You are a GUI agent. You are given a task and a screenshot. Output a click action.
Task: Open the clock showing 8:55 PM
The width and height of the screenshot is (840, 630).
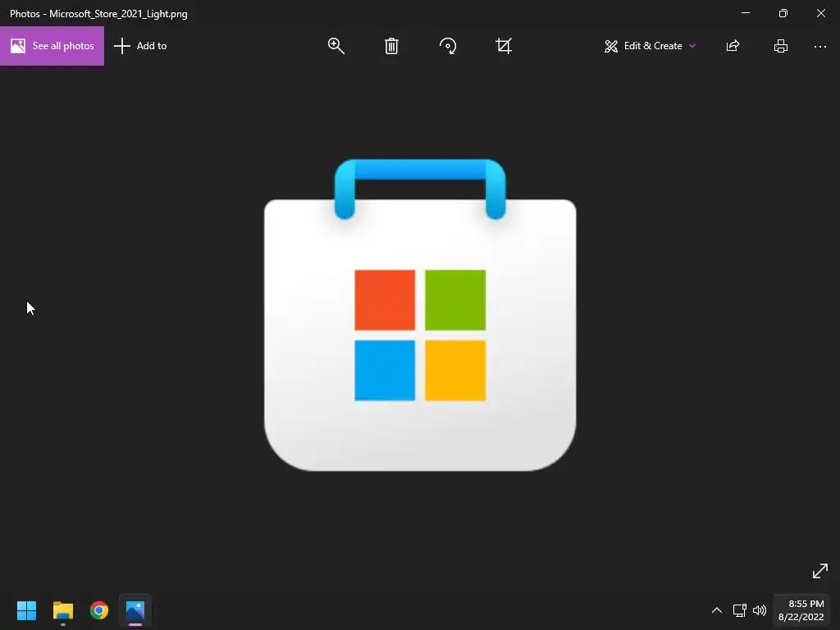click(x=801, y=610)
